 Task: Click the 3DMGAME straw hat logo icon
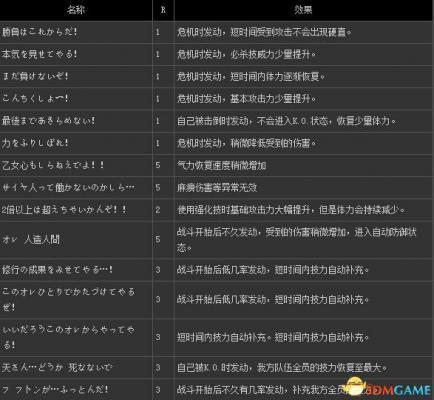[354, 387]
